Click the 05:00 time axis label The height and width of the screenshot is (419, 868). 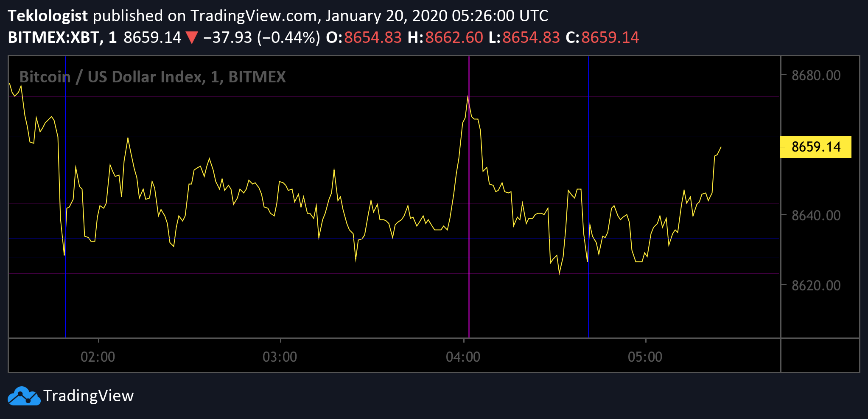(645, 357)
